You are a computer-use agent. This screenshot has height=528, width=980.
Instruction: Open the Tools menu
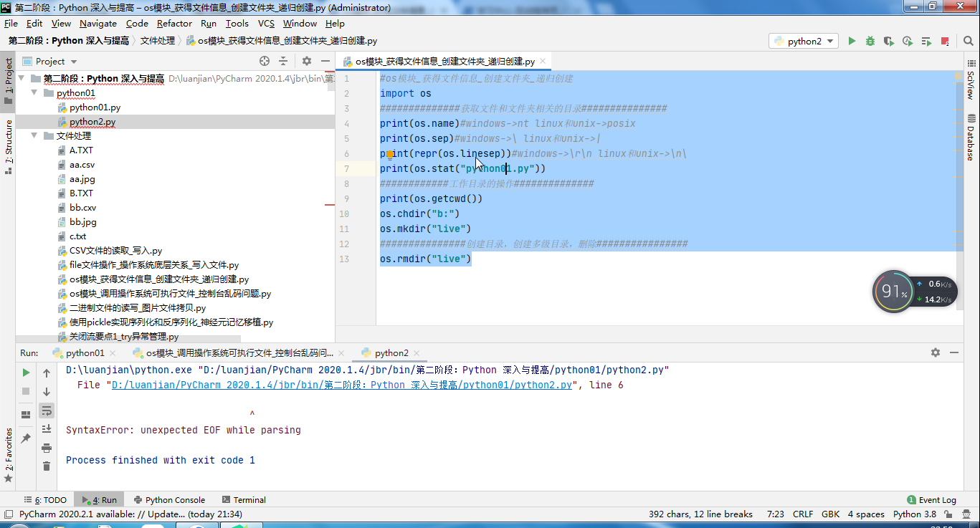point(237,24)
